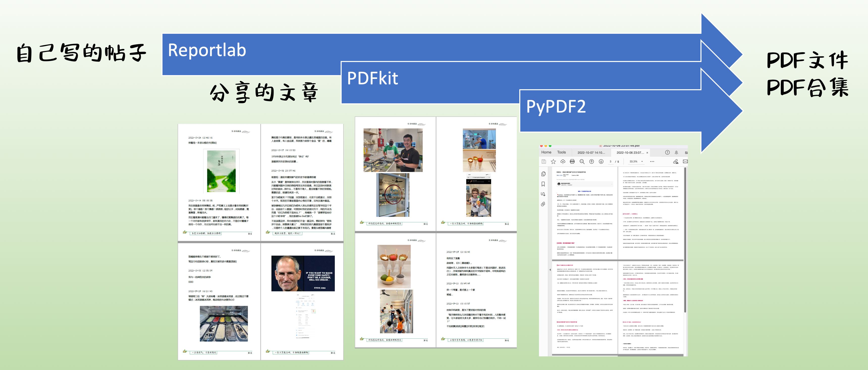
Task: Open the attachments paperclip panel
Action: (x=543, y=204)
